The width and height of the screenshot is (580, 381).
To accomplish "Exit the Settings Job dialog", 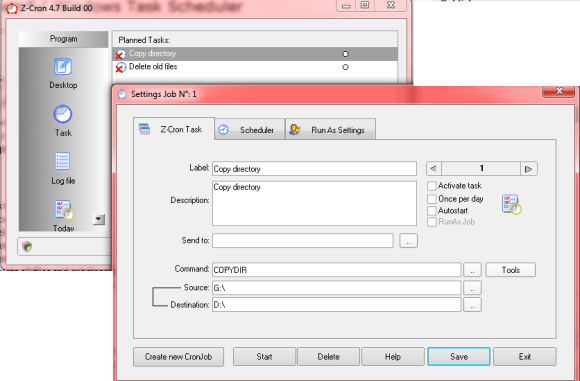I will click(x=525, y=357).
